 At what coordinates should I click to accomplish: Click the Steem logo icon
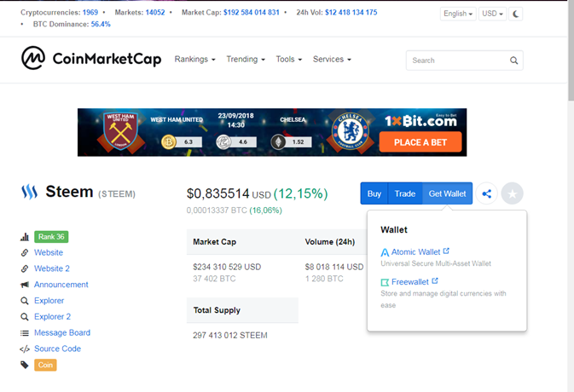[x=29, y=192]
